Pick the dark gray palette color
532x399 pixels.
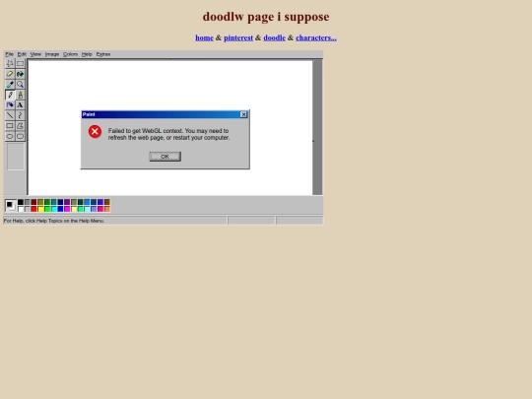pos(28,202)
